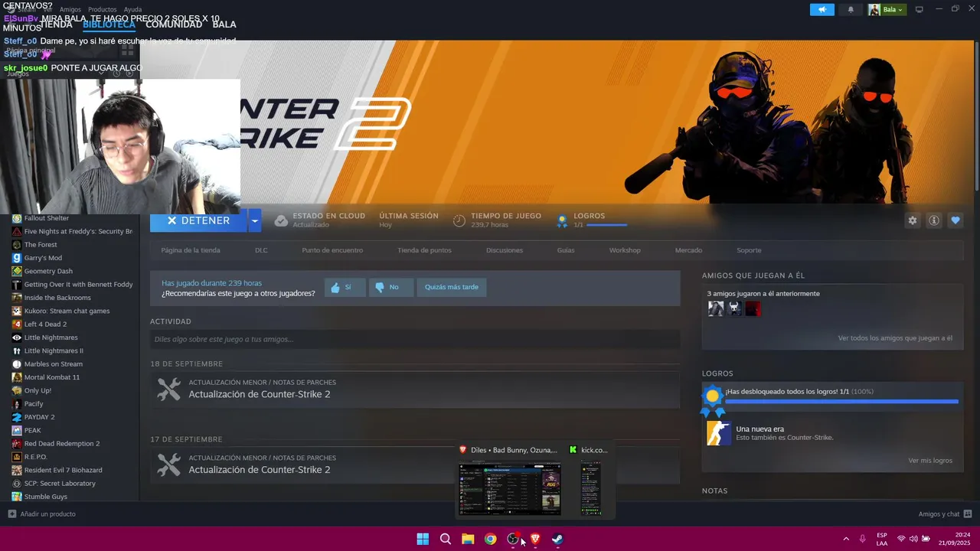Open the 18 de septiembre Counter-Strike 2 update
Image resolution: width=980 pixels, height=551 pixels.
415,390
